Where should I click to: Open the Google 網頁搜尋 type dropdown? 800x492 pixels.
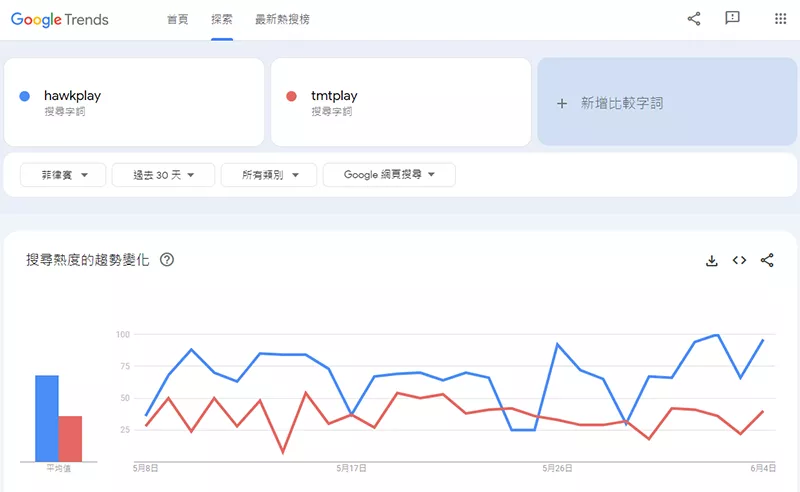389,175
